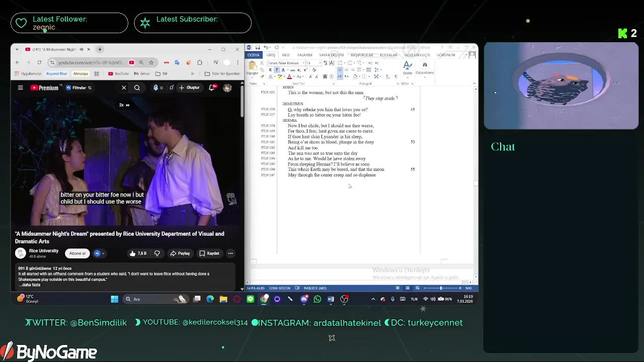
Task: Open Chrome extensions puzzle icon
Action: click(200, 62)
